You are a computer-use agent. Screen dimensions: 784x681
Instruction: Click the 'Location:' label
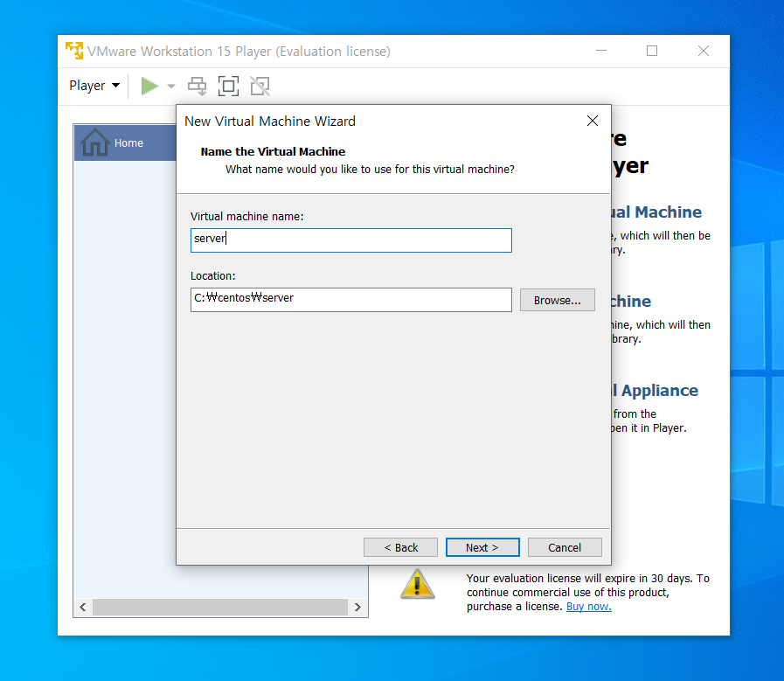coord(213,276)
